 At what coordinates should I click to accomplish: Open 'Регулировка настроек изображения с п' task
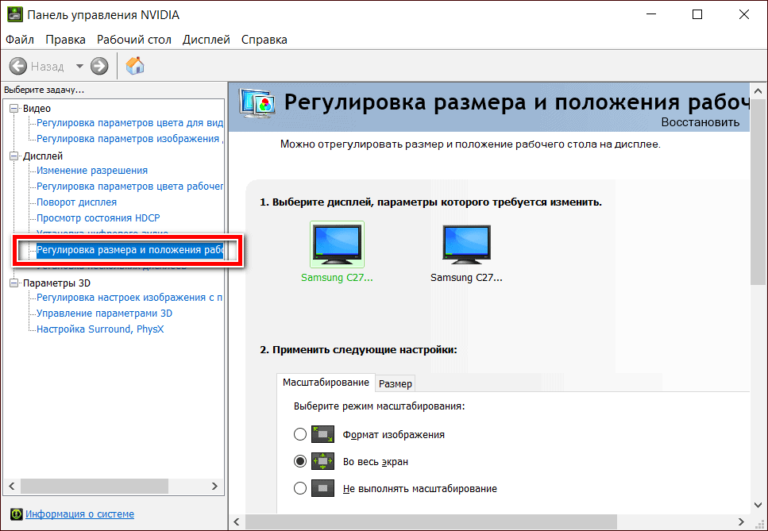click(129, 297)
